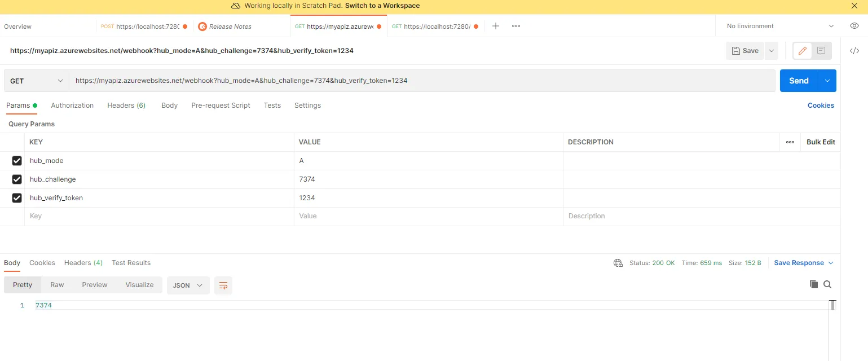Click the request URL input field
The height and width of the screenshot is (361, 868).
point(422,81)
